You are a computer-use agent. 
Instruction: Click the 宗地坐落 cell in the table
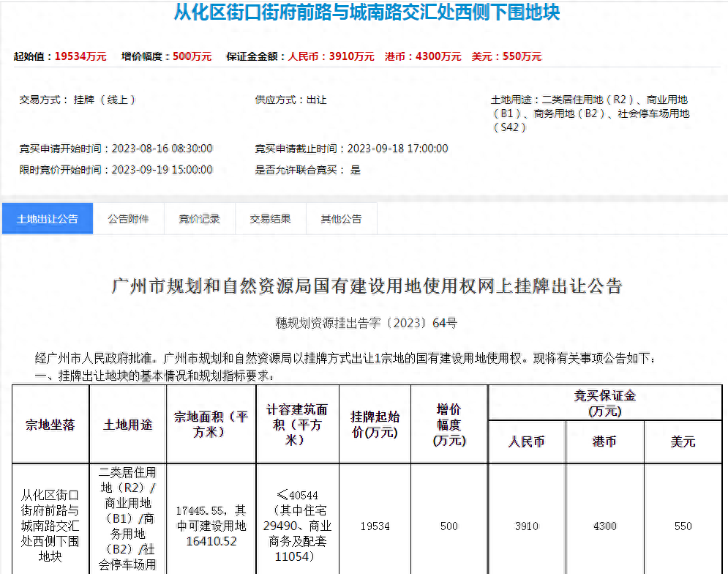tap(50, 422)
